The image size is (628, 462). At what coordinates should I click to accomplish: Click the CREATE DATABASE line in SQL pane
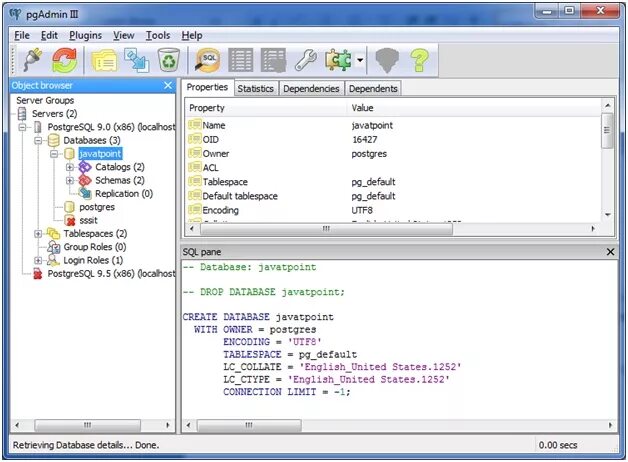point(258,317)
